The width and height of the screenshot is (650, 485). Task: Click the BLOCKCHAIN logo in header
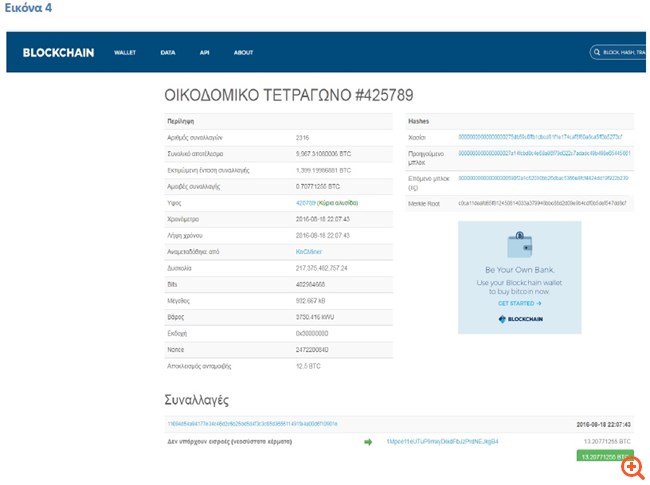point(58,53)
